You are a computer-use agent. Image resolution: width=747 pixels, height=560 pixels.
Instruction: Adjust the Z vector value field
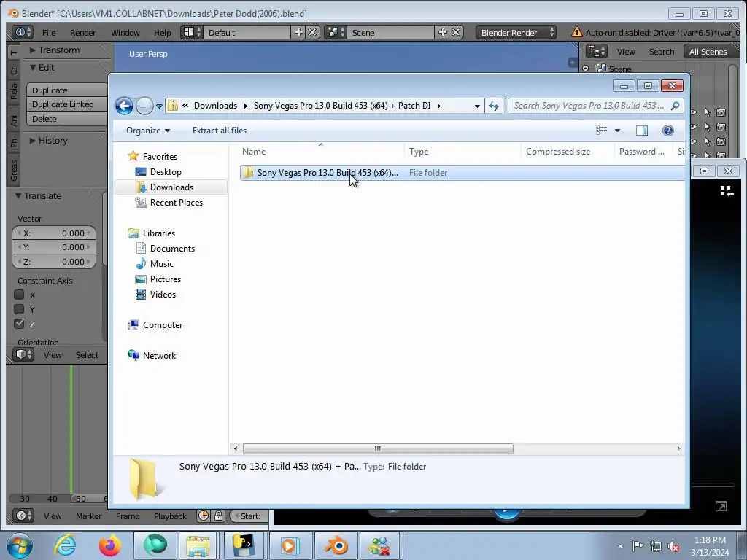pyautogui.click(x=54, y=262)
